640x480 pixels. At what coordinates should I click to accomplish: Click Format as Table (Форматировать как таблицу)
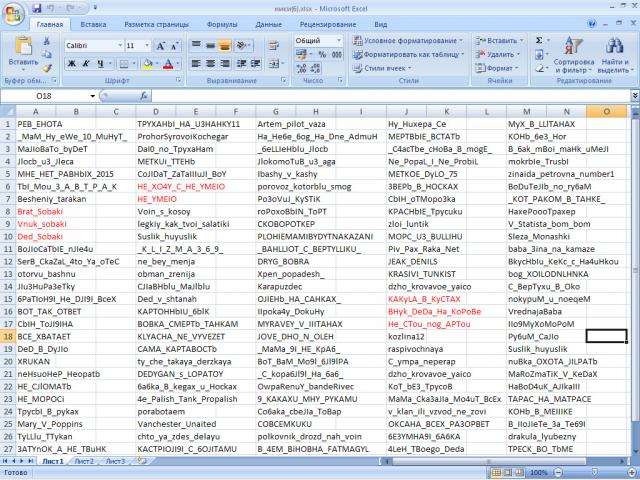click(410, 54)
